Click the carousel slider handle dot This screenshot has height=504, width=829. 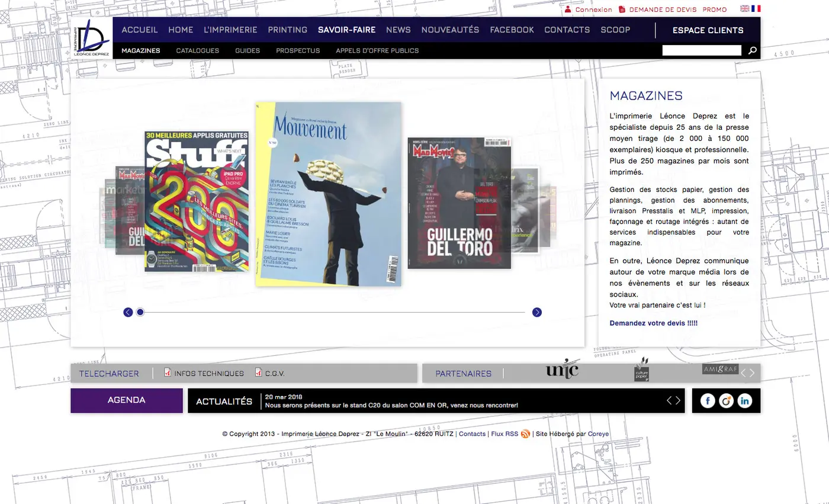tap(140, 312)
